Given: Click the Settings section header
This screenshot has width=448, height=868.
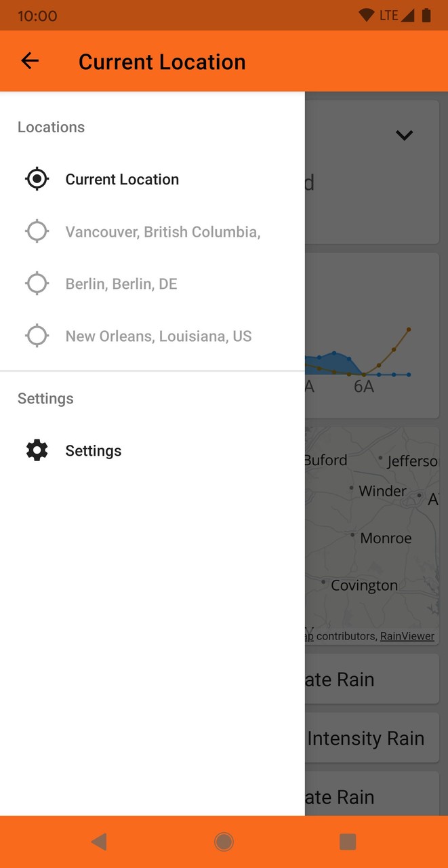Looking at the screenshot, I should point(45,398).
